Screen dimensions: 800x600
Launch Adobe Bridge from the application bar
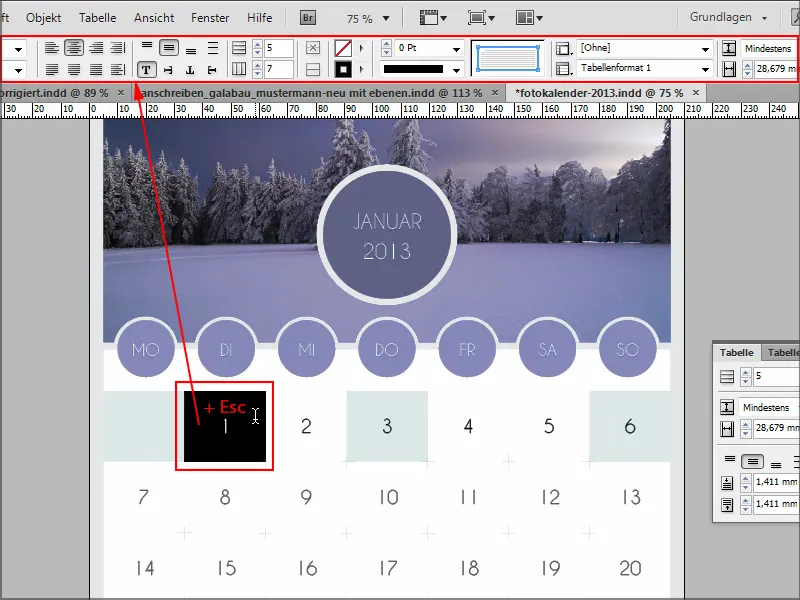307,17
